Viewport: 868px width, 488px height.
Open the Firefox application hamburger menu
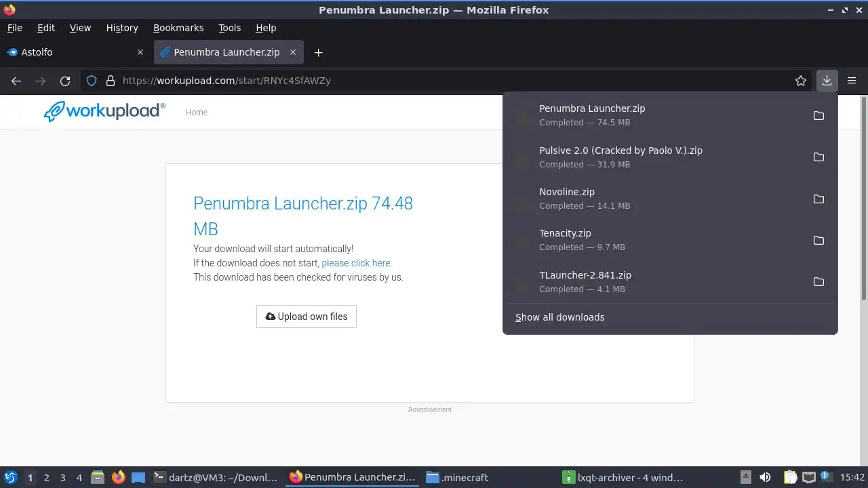(x=852, y=81)
